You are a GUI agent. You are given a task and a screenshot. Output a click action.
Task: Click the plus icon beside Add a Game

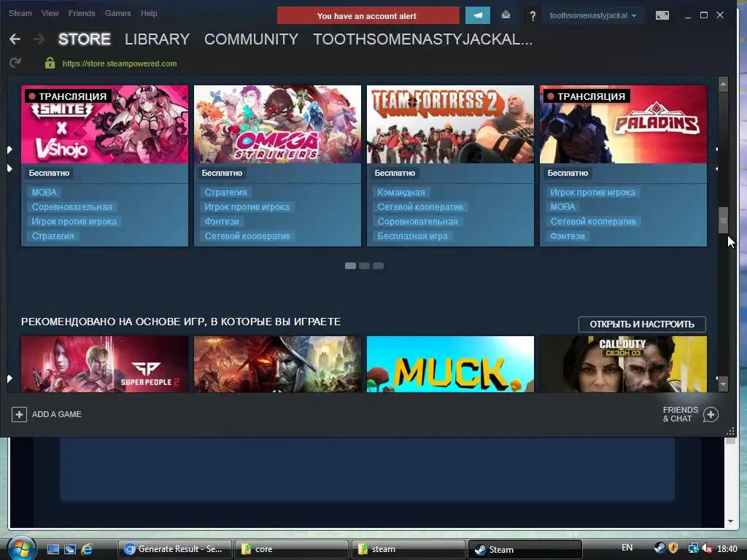tap(19, 414)
